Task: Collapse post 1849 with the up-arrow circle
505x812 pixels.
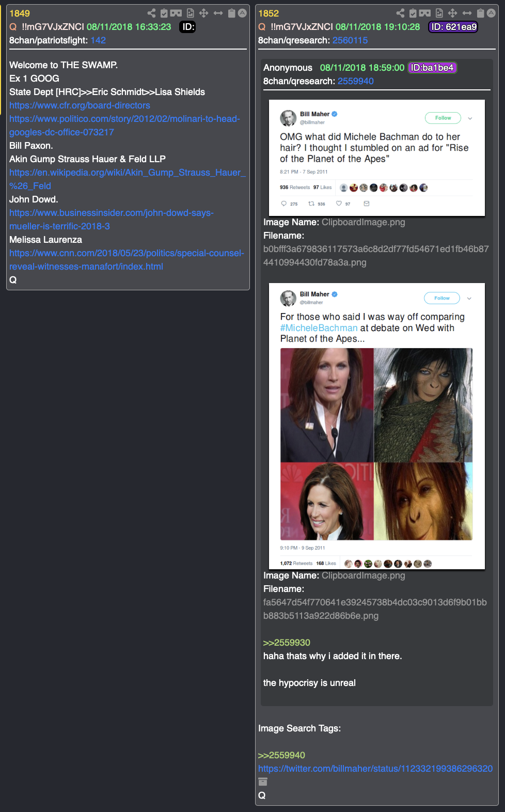Action: [x=242, y=13]
